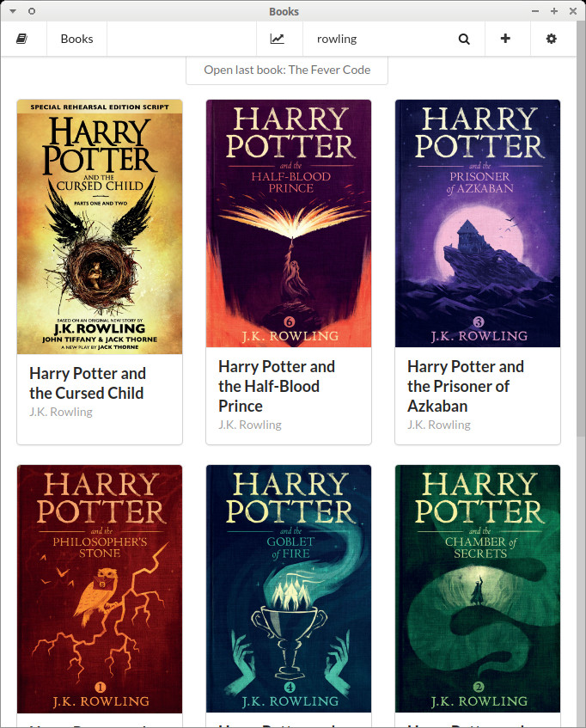Click the magnifier search icon
The width and height of the screenshot is (586, 728).
(x=464, y=39)
